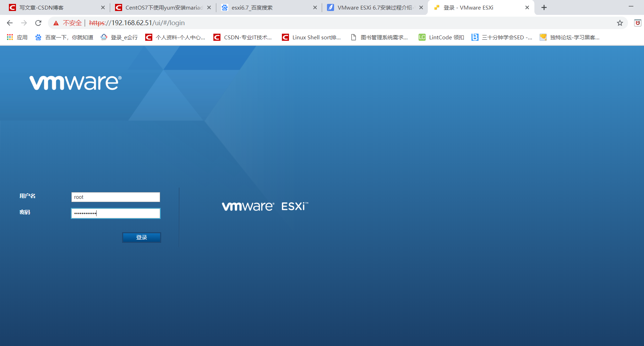Click the 登录_e企行 bookmark icon
644x346 pixels.
pyautogui.click(x=104, y=37)
